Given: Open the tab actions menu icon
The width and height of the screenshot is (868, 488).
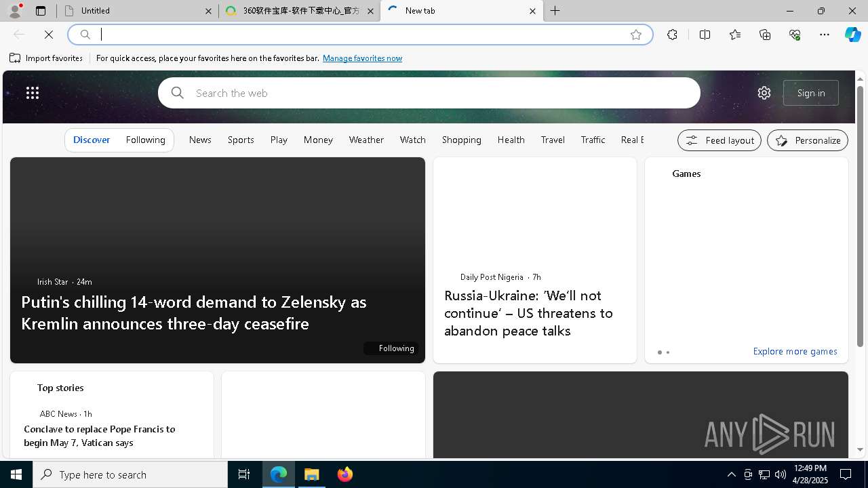Looking at the screenshot, I should [x=41, y=11].
